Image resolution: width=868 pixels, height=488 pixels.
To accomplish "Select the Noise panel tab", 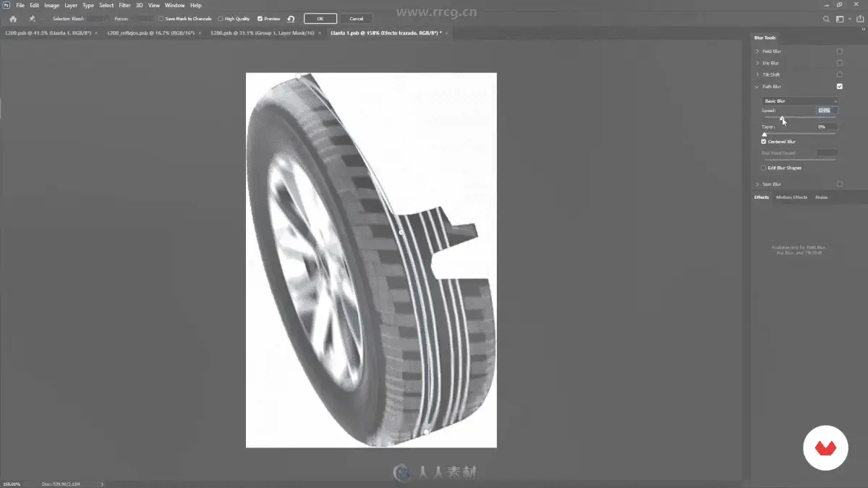I will click(821, 197).
